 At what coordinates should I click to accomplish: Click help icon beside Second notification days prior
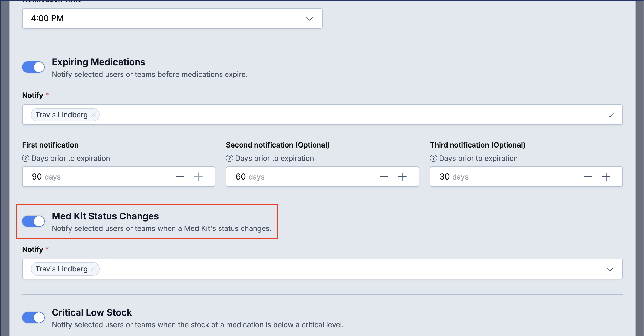pyautogui.click(x=230, y=158)
